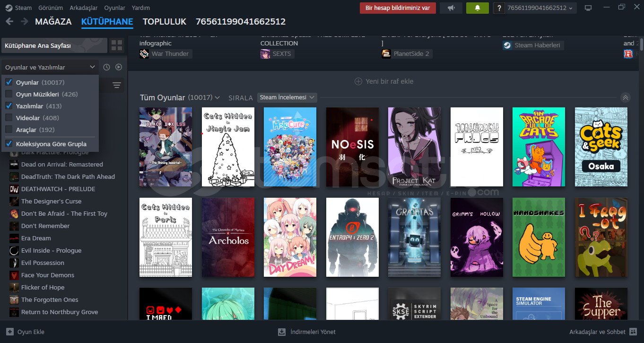Open the Yardım menu

141,8
